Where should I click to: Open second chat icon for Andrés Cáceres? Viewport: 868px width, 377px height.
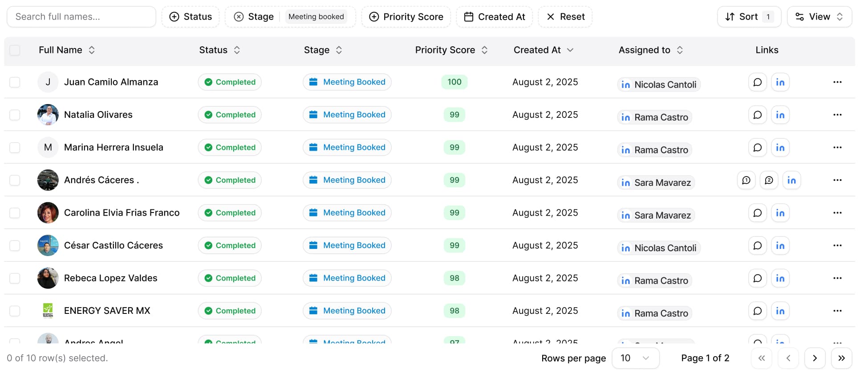[769, 180]
